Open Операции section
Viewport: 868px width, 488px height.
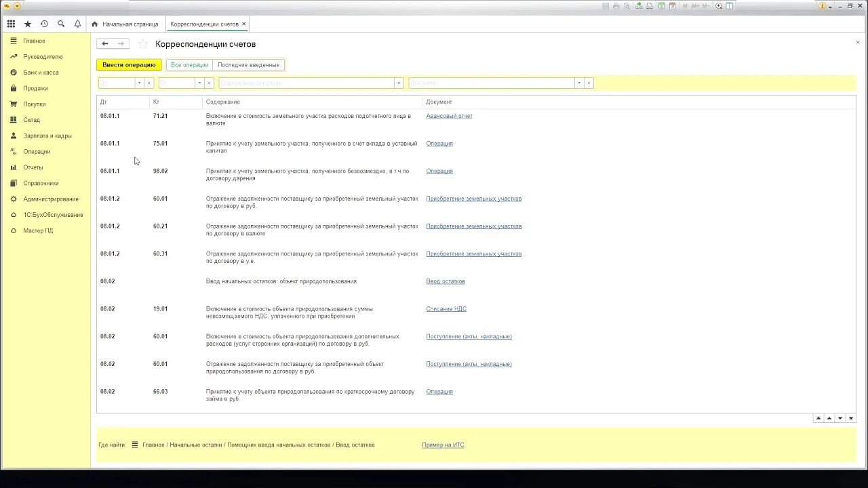click(37, 152)
